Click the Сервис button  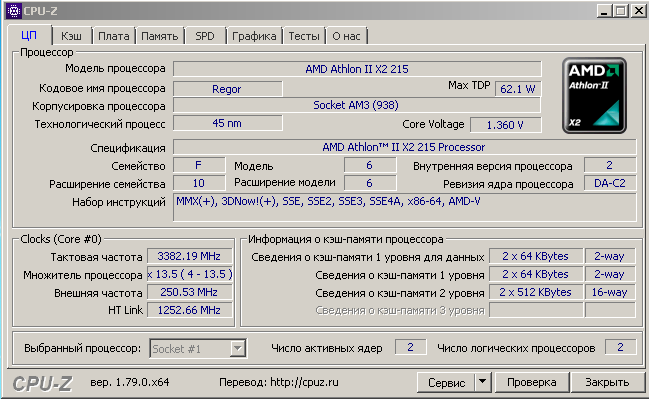tap(446, 382)
